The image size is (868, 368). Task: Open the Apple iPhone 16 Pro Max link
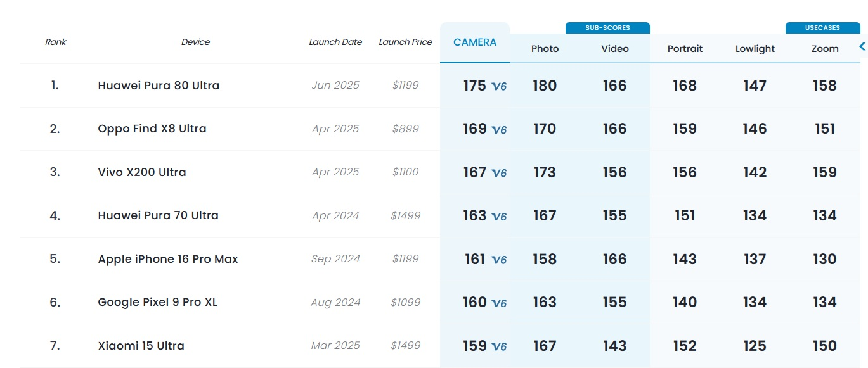pos(168,259)
